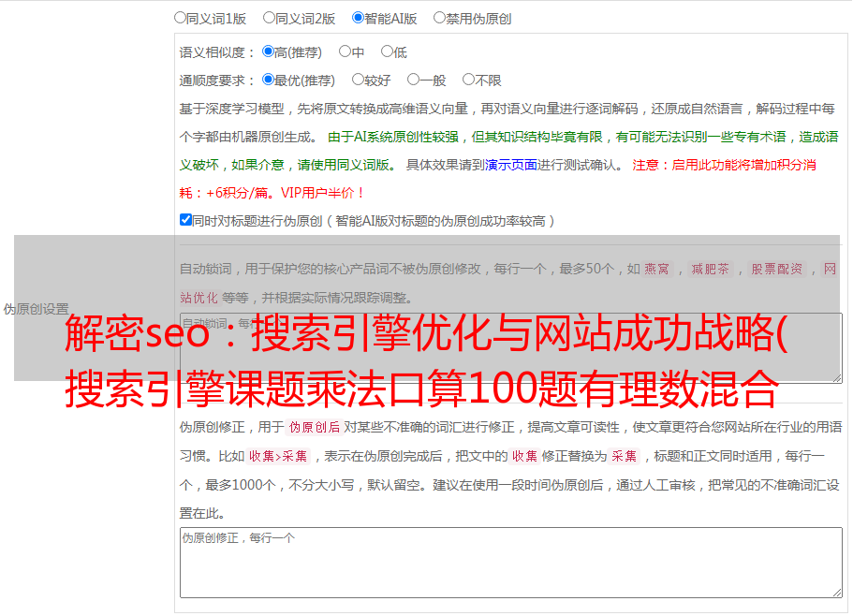
Task: Click the 减肥茶 example keyword
Action: click(x=710, y=269)
